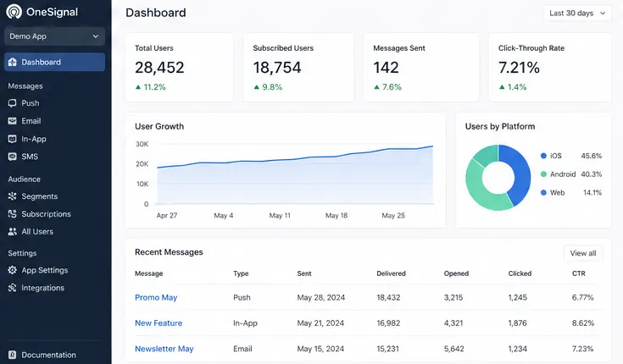Click the All Users people icon
Screen dimensions: 623x364
[13, 231]
